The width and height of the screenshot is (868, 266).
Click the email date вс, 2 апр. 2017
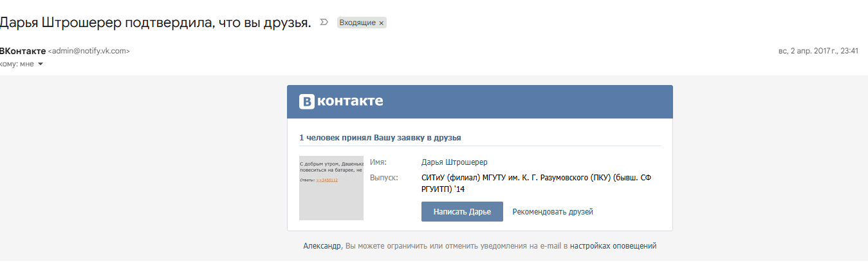818,51
